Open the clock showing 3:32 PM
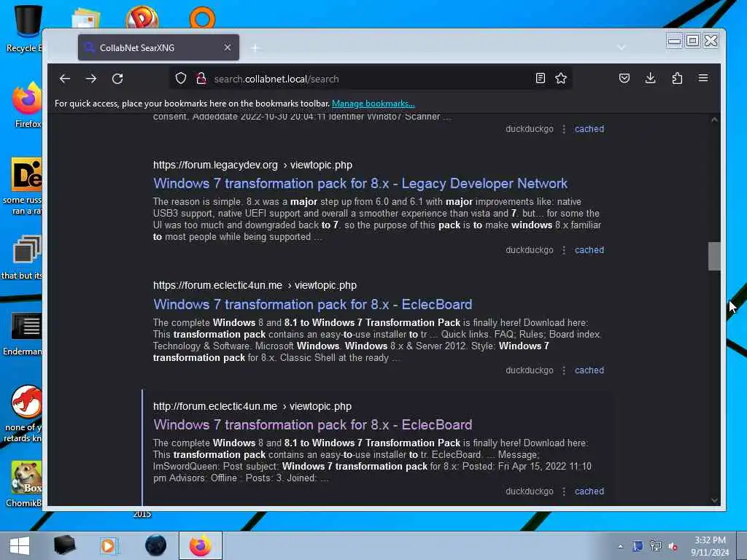747x560 pixels. click(710, 546)
